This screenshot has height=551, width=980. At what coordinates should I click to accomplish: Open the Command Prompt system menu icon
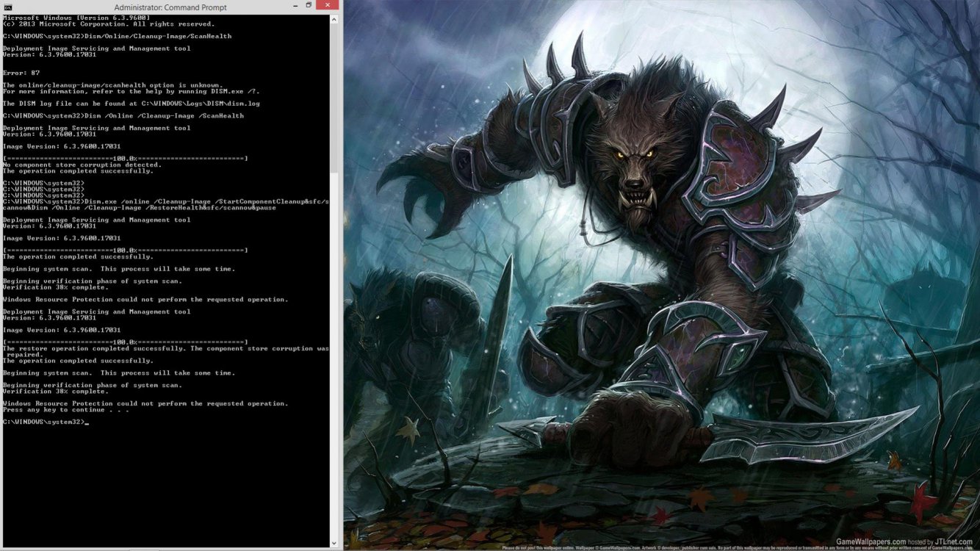tap(7, 7)
